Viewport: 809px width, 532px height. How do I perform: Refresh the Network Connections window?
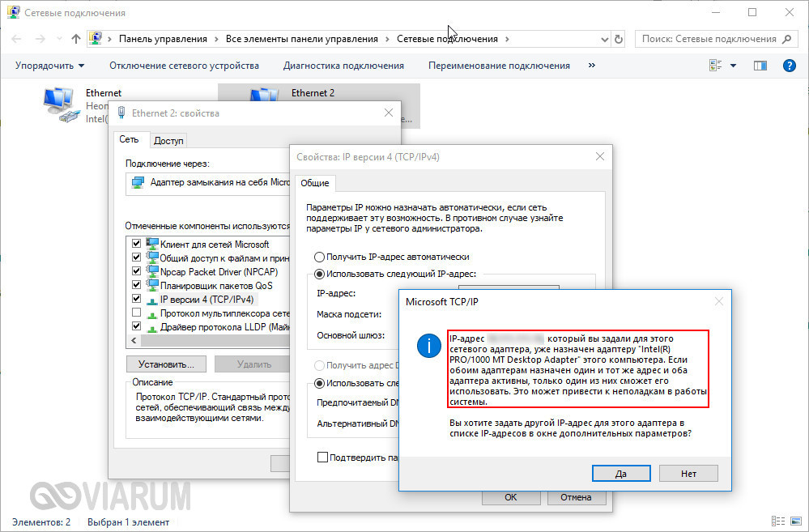[619, 39]
